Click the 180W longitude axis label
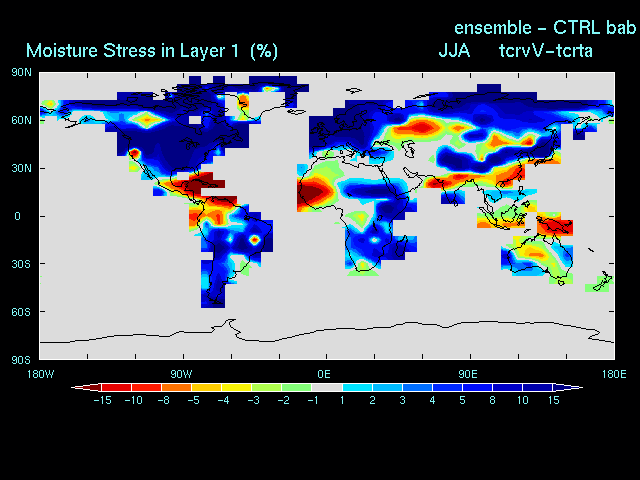The height and width of the screenshot is (480, 640). (40, 374)
